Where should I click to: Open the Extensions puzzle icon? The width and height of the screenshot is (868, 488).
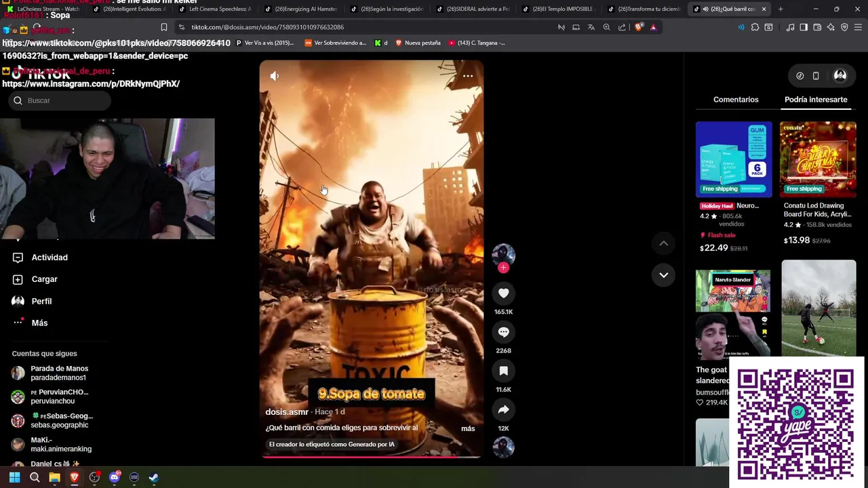click(x=755, y=27)
